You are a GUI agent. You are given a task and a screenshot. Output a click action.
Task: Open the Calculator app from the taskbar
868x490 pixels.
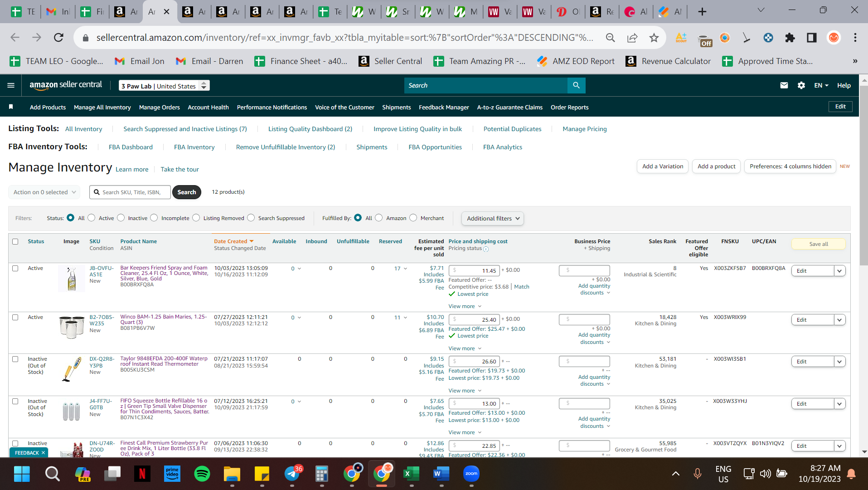point(321,474)
